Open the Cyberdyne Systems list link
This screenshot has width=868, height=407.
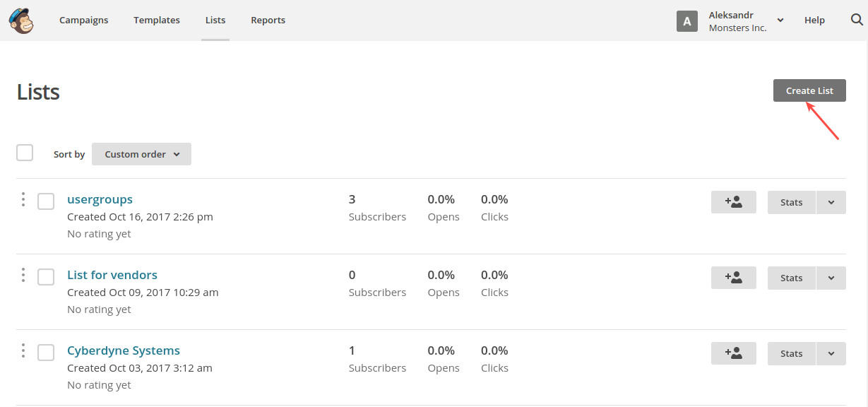pos(124,350)
